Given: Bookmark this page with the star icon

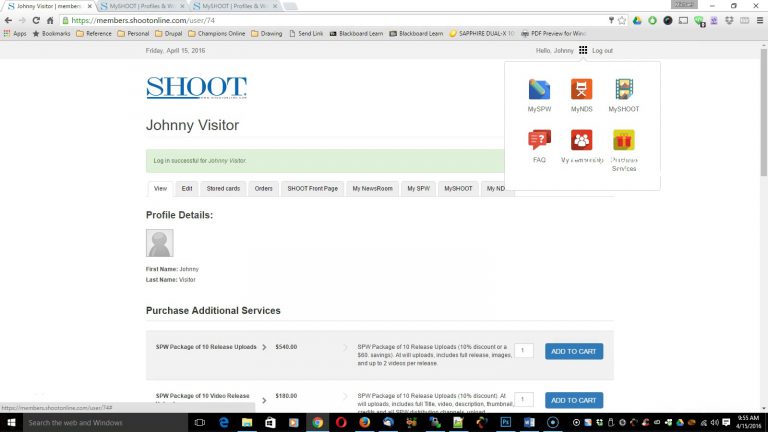Looking at the screenshot, I should 622,21.
